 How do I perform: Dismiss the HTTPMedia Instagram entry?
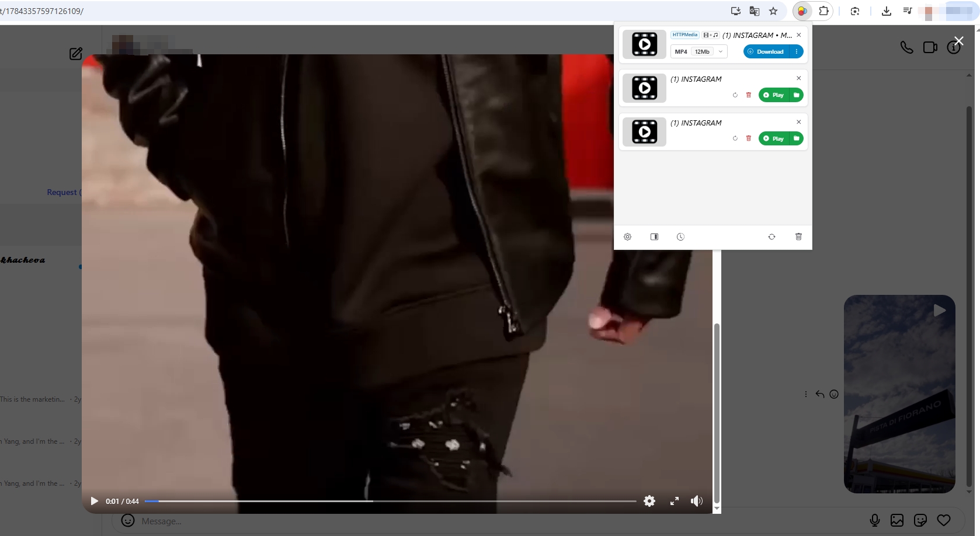(x=799, y=35)
